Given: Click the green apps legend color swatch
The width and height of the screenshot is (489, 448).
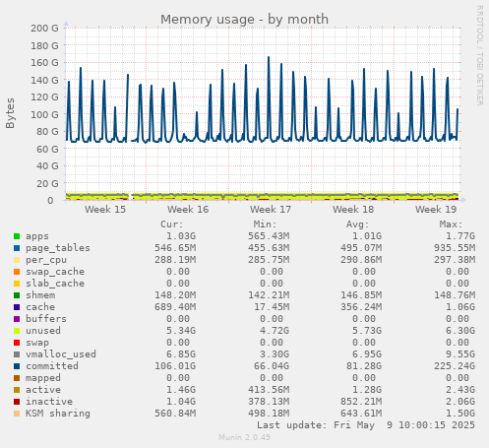Looking at the screenshot, I should [17, 236].
